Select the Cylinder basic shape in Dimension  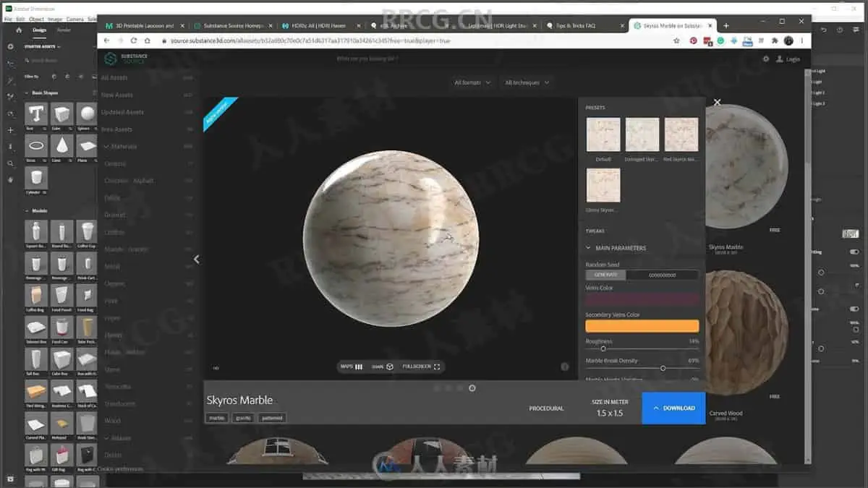(x=35, y=177)
